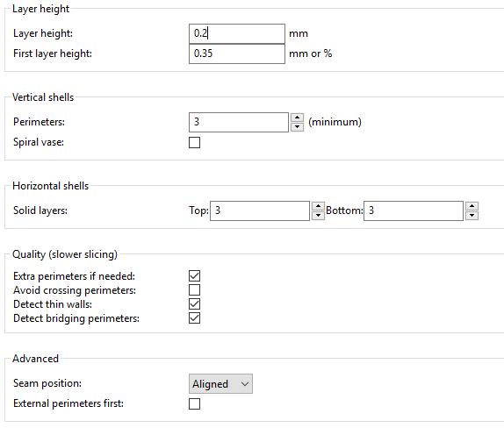Screen dimensions: 504x428
Task: Click the Layer height input field
Action: 237,33
